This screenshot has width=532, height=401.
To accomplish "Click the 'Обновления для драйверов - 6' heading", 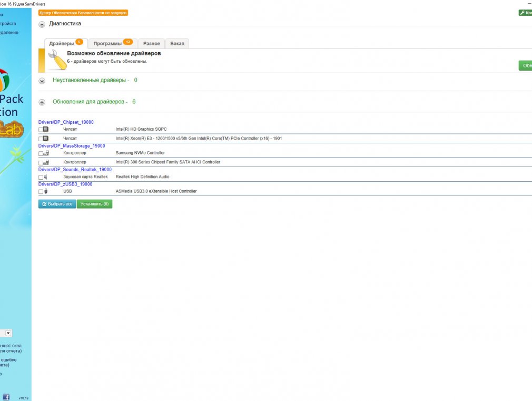I will 94,102.
